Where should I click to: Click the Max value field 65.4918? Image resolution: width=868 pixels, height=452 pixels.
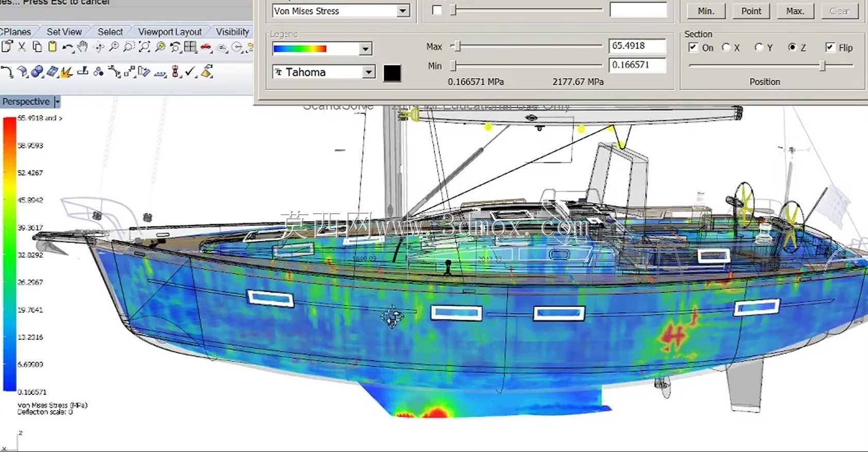click(x=637, y=46)
